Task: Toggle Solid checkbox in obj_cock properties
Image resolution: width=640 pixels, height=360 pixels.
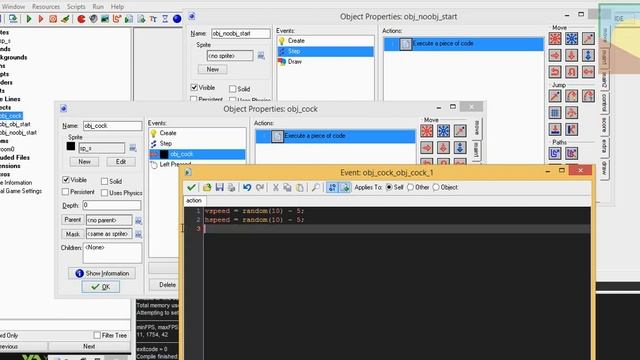Action: (104, 181)
